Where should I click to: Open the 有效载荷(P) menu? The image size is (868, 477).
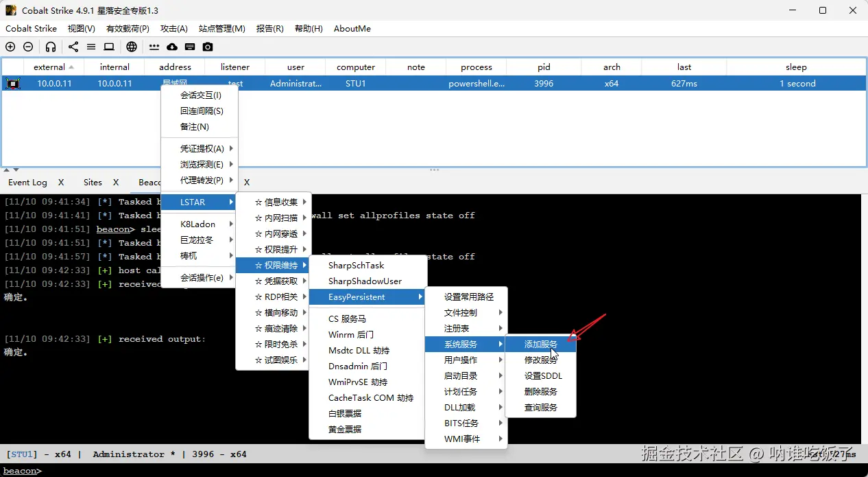pyautogui.click(x=128, y=29)
